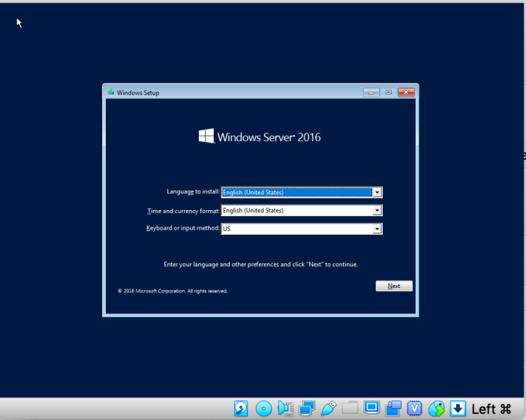Viewport: 526px width, 420px height.
Task: Open the optical disc drive indicator
Action: (263, 409)
